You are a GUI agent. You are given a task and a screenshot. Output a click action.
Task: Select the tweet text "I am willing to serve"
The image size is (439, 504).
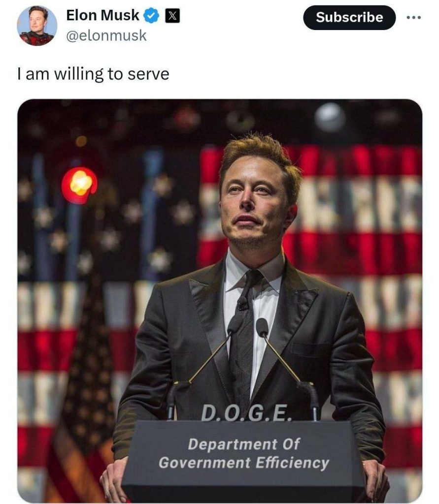click(93, 74)
